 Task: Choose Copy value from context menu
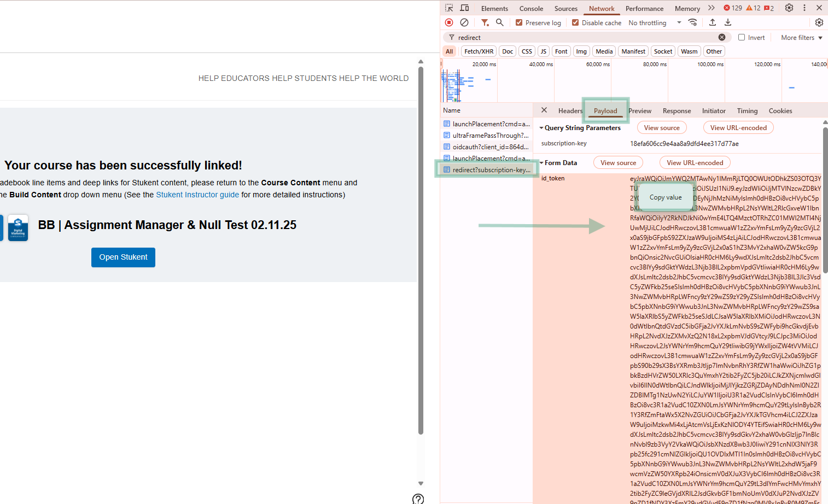[x=666, y=197]
